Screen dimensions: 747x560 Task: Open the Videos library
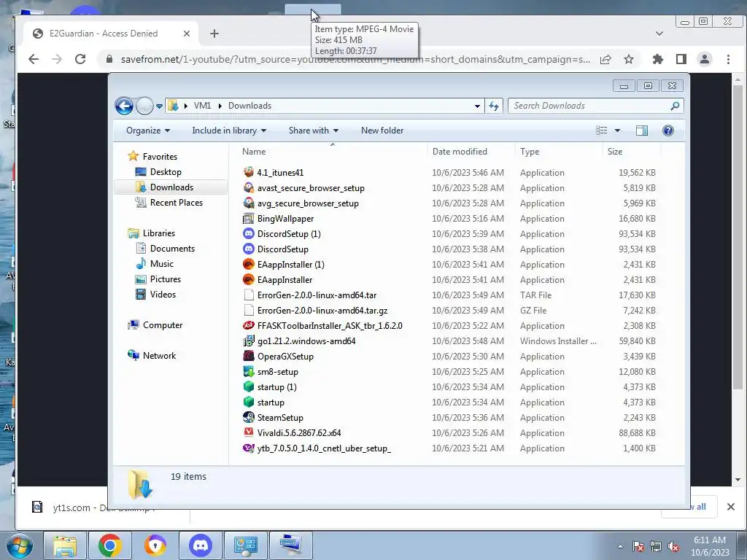(163, 295)
